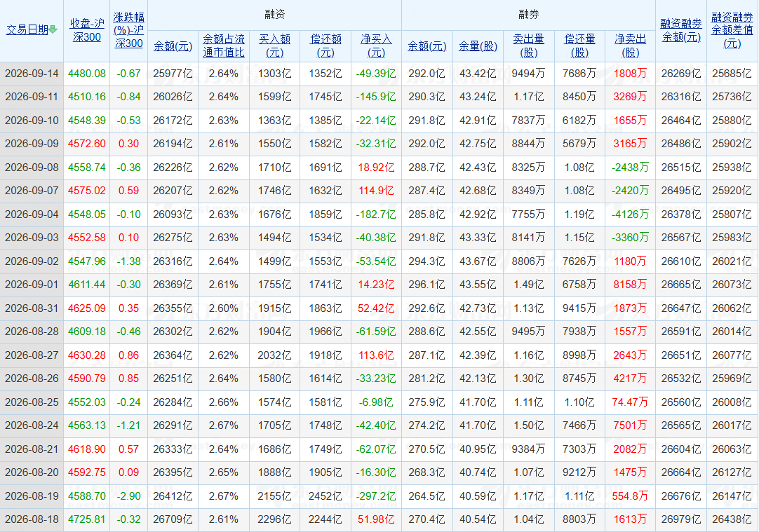Click the 融资融券余额差值(元) header

click(732, 30)
